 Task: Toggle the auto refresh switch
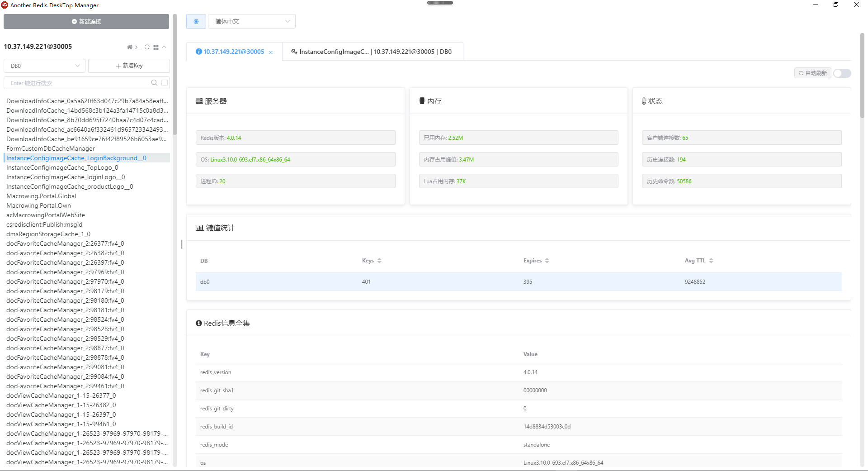842,73
